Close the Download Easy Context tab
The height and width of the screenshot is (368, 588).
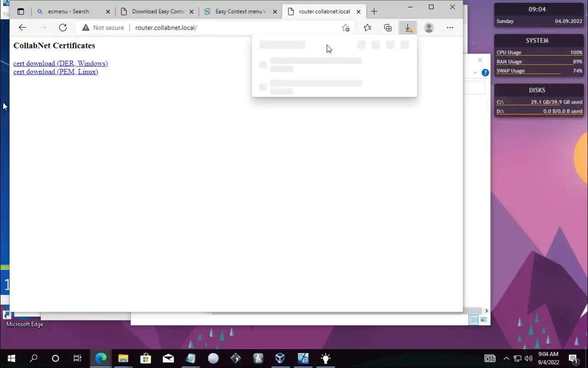click(192, 11)
